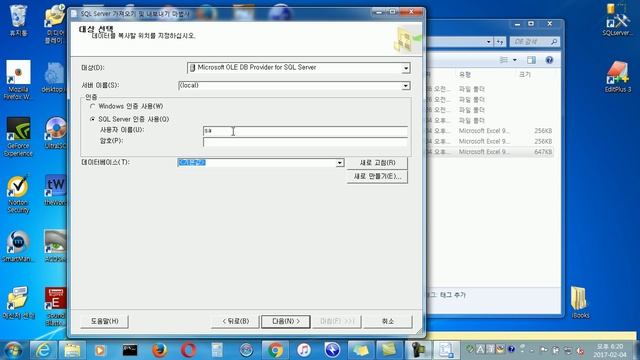Click the Refresh database button (새로 고침)
Image resolution: width=640 pixels, height=360 pixels.
click(x=377, y=162)
